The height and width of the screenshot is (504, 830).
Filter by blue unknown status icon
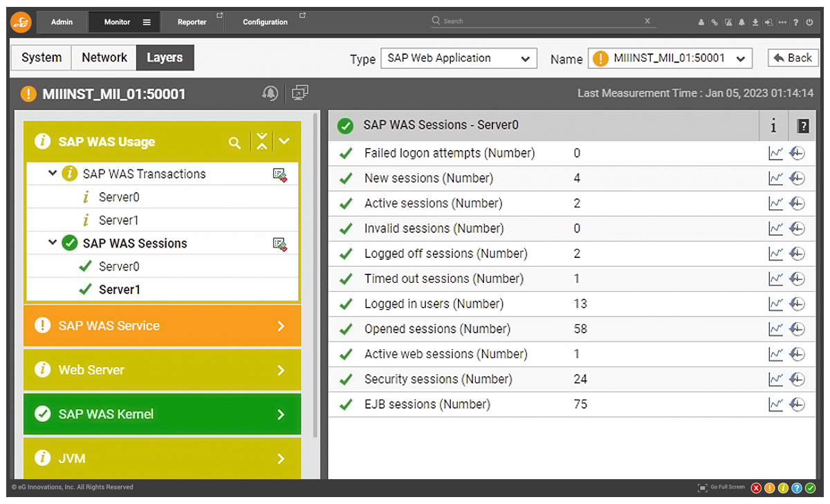click(x=797, y=488)
